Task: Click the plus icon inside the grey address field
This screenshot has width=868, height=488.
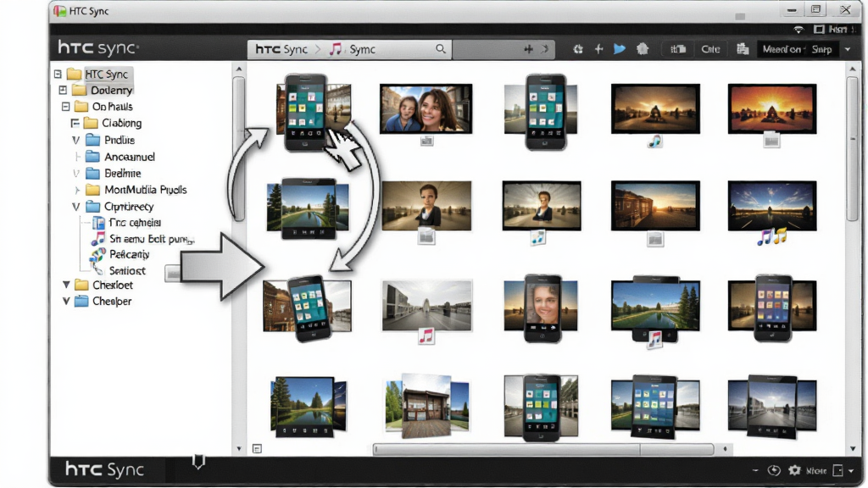Action: (528, 49)
